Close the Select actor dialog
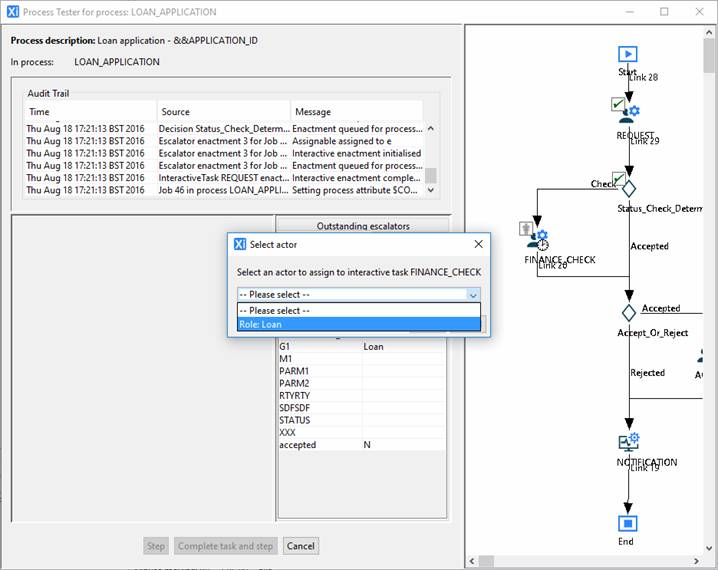Image resolution: width=718 pixels, height=570 pixels. tap(478, 244)
